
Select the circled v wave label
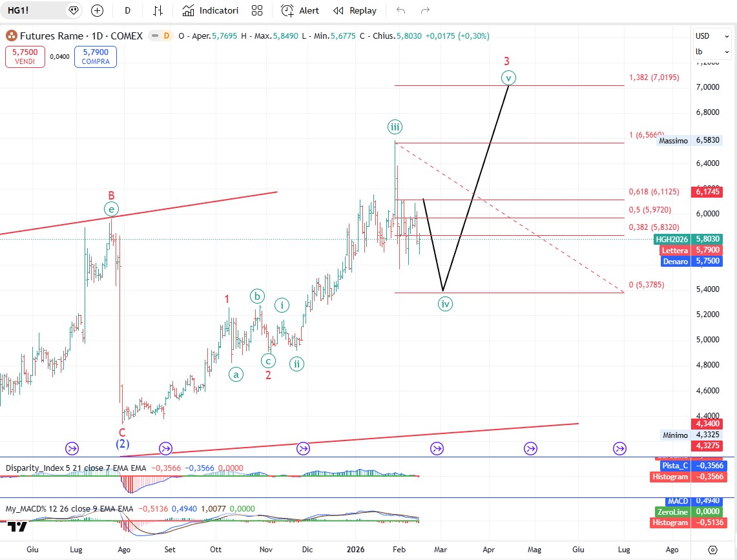coord(508,78)
